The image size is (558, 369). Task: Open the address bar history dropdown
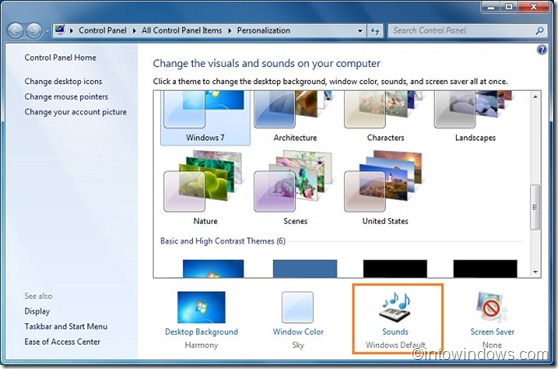coord(360,31)
